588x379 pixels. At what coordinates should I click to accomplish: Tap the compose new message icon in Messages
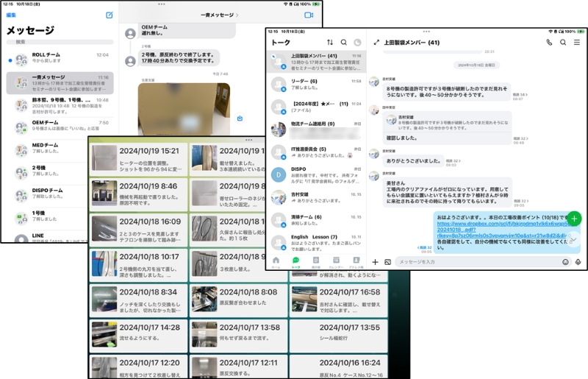[109, 15]
